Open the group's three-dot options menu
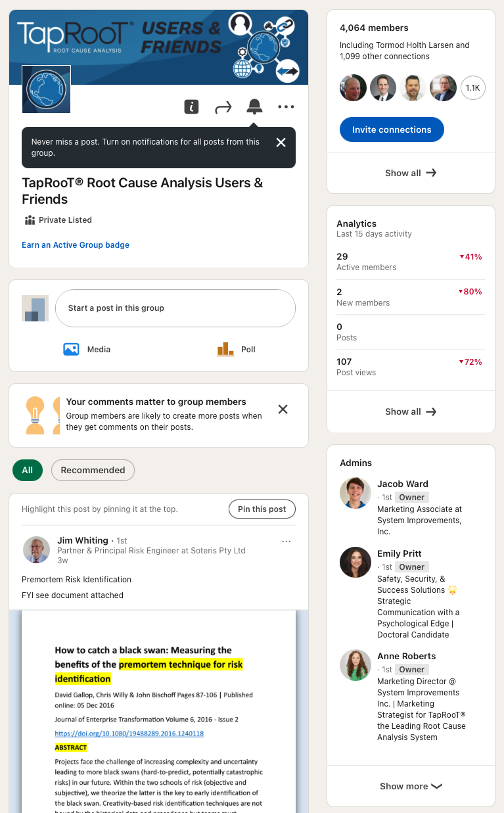This screenshot has width=504, height=813. 286,107
